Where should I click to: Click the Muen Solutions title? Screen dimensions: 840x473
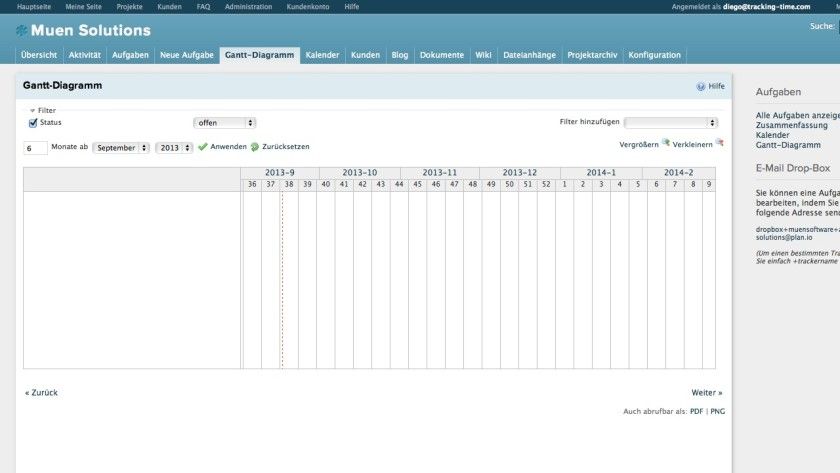(91, 31)
